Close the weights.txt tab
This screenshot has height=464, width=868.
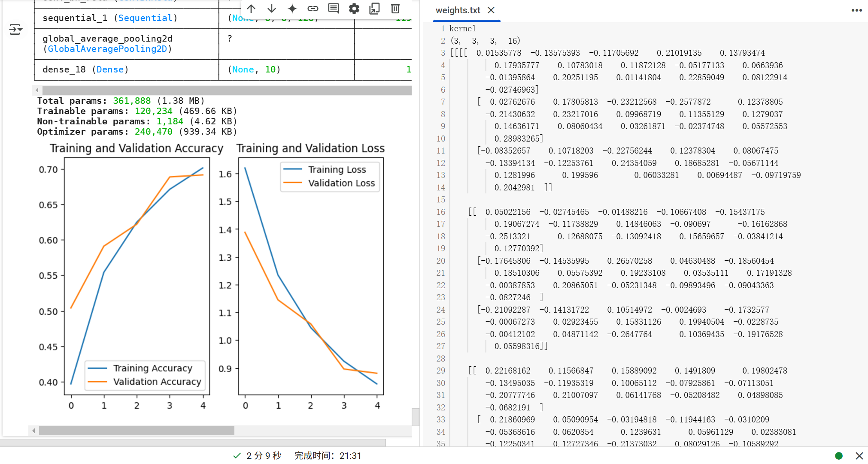[x=491, y=10]
